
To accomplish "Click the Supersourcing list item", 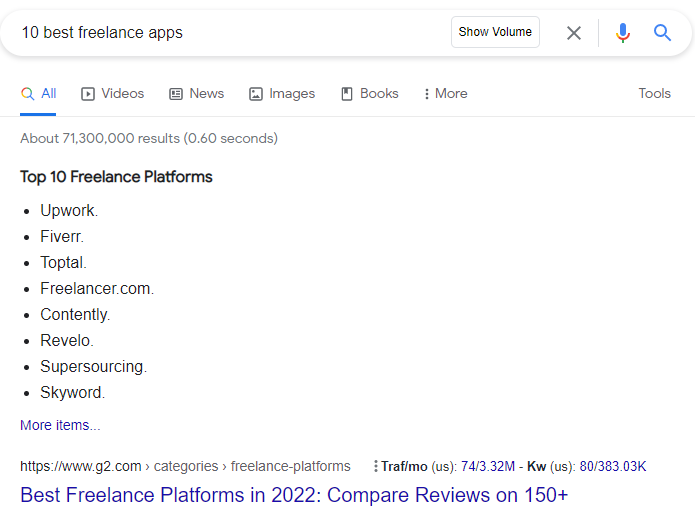I will click(x=94, y=367).
